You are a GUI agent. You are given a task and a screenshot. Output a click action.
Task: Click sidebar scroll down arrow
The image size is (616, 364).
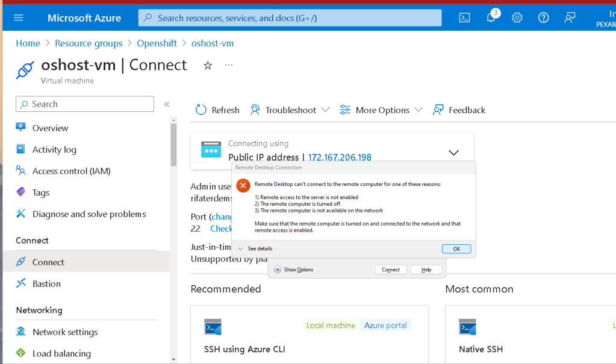click(x=173, y=359)
